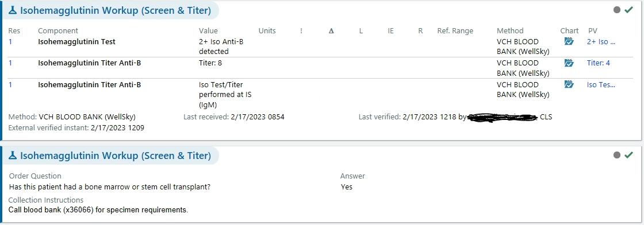Open previous value link '2+ Iso ...'
The width and height of the screenshot is (644, 225).
[601, 41]
